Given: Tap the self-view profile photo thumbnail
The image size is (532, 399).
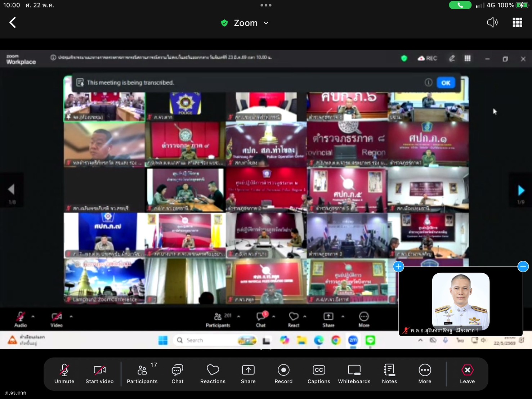Looking at the screenshot, I should click(461, 301).
